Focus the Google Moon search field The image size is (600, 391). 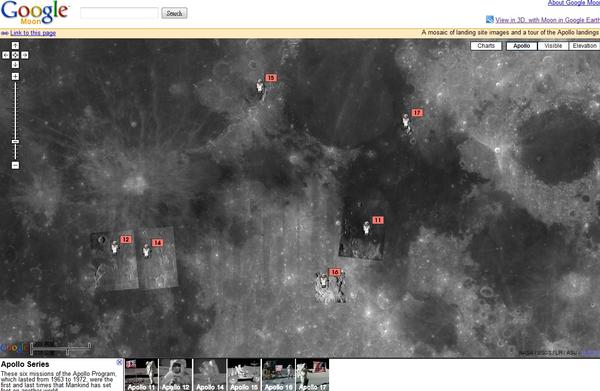(119, 13)
